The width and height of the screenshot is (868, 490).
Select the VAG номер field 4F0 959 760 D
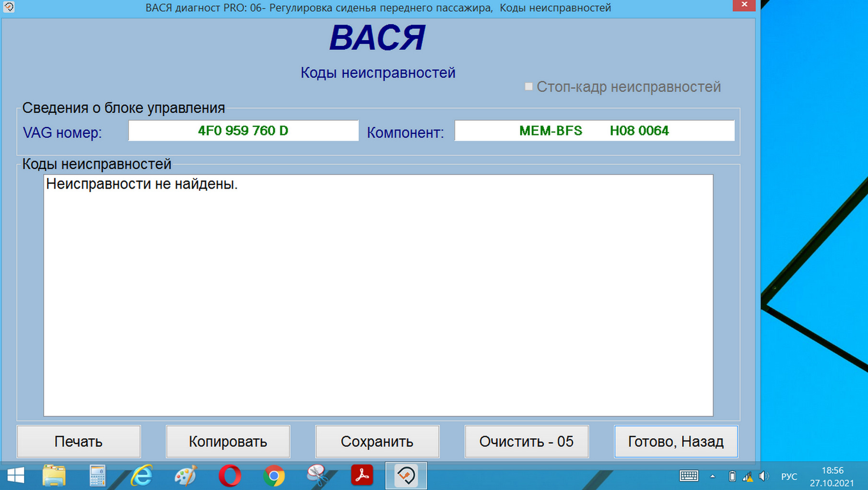coord(243,130)
